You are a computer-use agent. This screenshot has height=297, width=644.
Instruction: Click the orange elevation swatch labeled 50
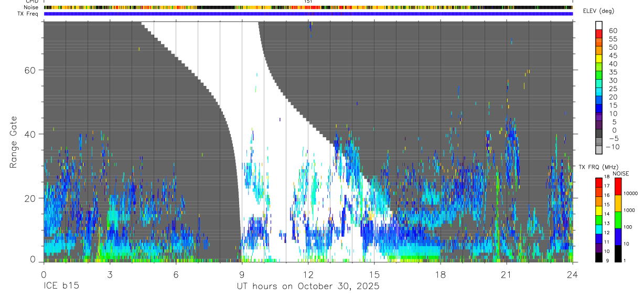[599, 51]
